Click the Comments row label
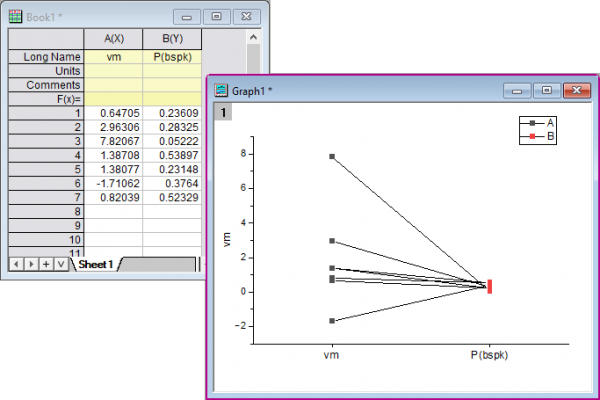The image size is (600, 400). pos(46,85)
